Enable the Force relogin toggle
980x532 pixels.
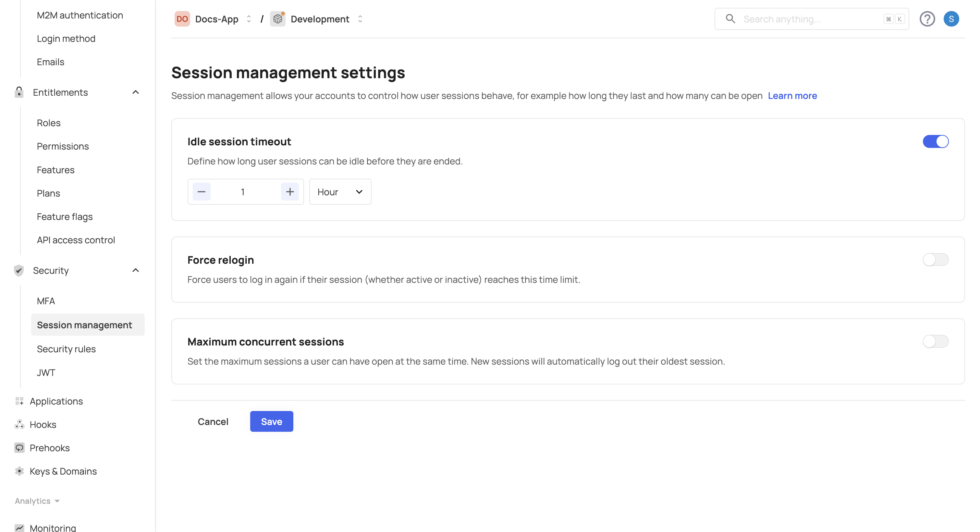pyautogui.click(x=935, y=260)
